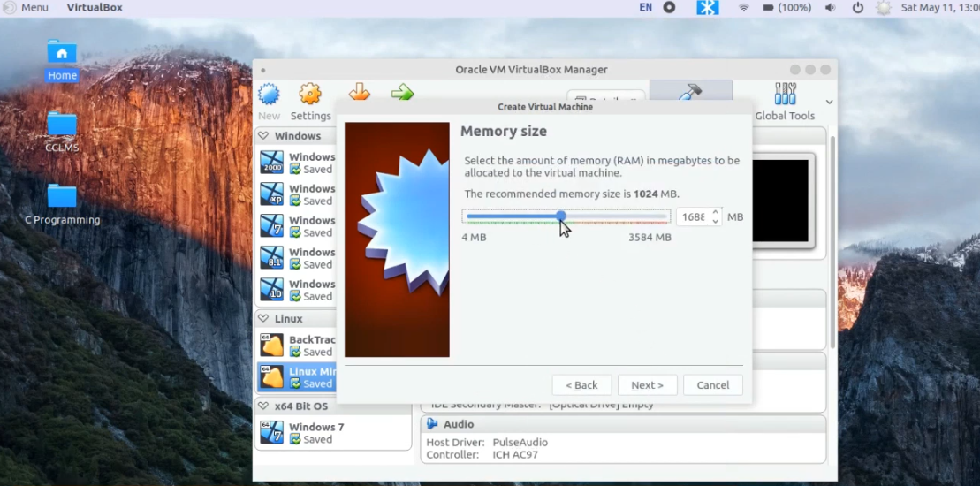
Task: Open the volume speaker indicator
Action: 830,7
